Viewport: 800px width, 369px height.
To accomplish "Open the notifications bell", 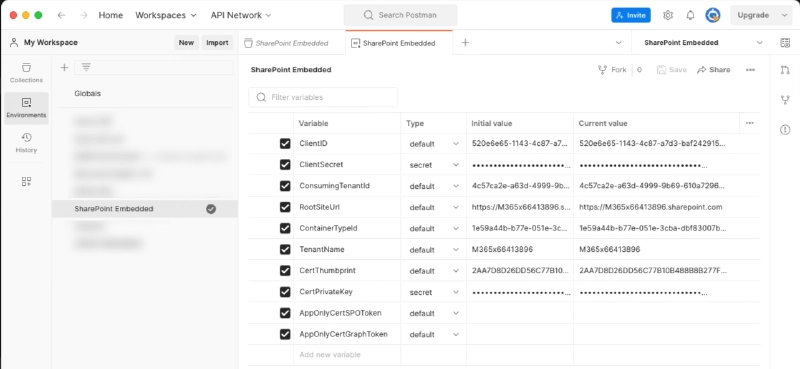I will 690,15.
